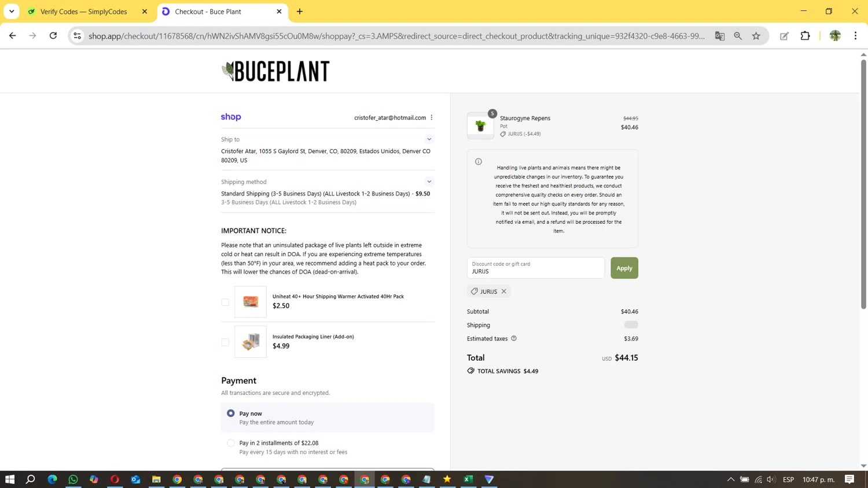The width and height of the screenshot is (868, 488).
Task: Close the Verify Codes tab
Action: [145, 12]
